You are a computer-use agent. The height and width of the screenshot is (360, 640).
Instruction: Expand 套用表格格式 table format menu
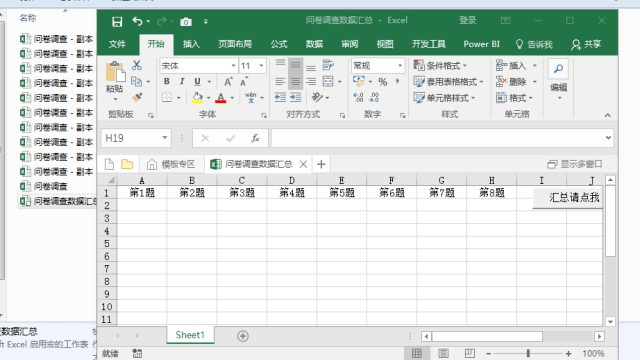click(x=448, y=82)
